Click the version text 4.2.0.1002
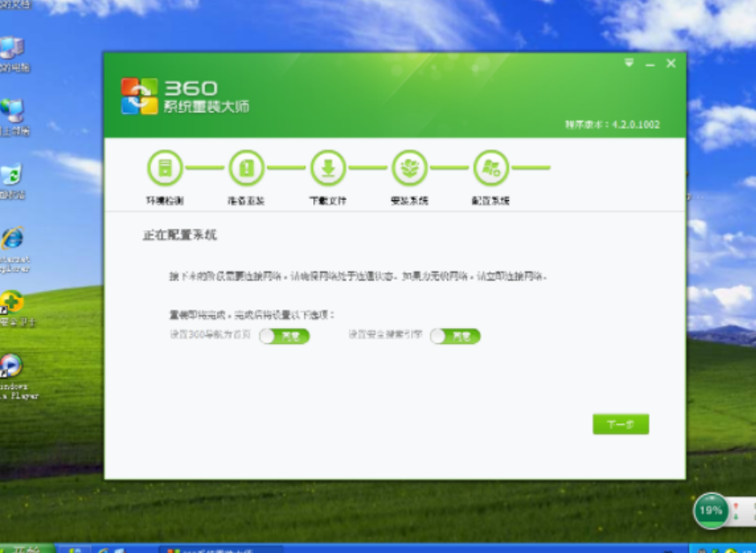The width and height of the screenshot is (756, 553). 635,124
